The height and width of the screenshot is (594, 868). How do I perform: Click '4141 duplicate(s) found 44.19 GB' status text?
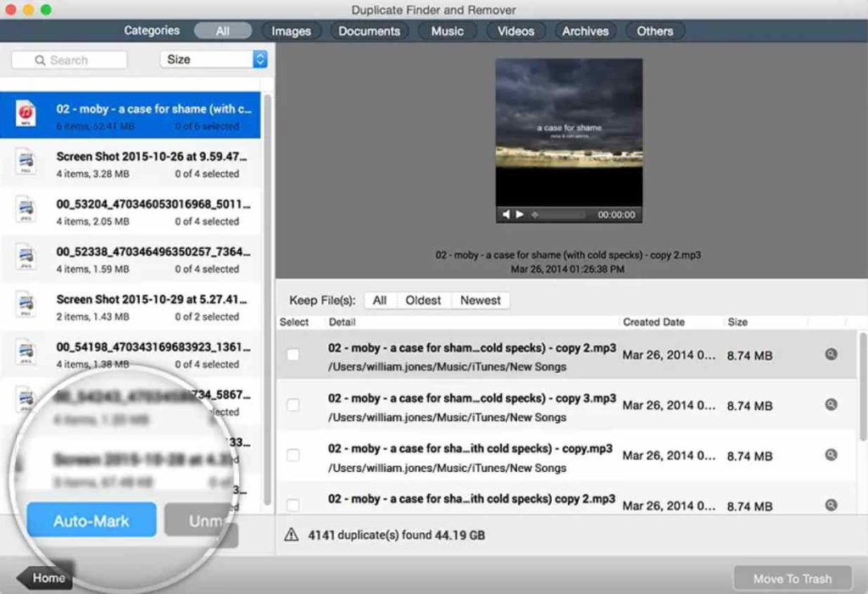coord(397,535)
